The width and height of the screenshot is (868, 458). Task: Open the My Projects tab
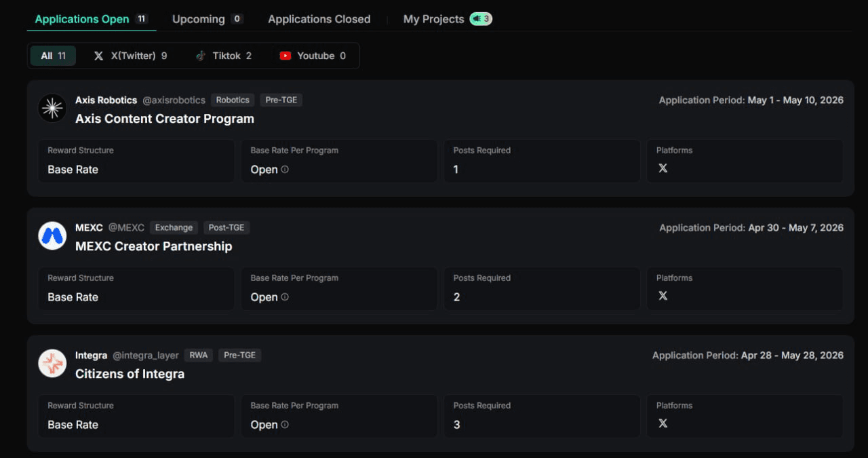[448, 19]
